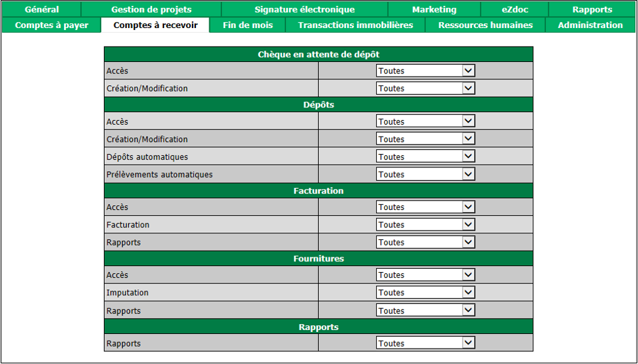
Task: Open the Prélèvements automatiques dropdown
Action: click(425, 174)
